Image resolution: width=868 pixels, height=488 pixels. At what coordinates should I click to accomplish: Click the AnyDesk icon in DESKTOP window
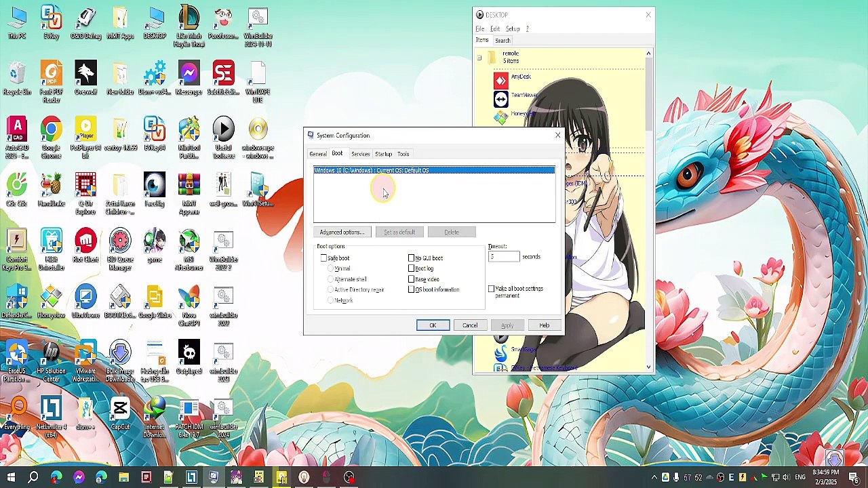(x=500, y=80)
